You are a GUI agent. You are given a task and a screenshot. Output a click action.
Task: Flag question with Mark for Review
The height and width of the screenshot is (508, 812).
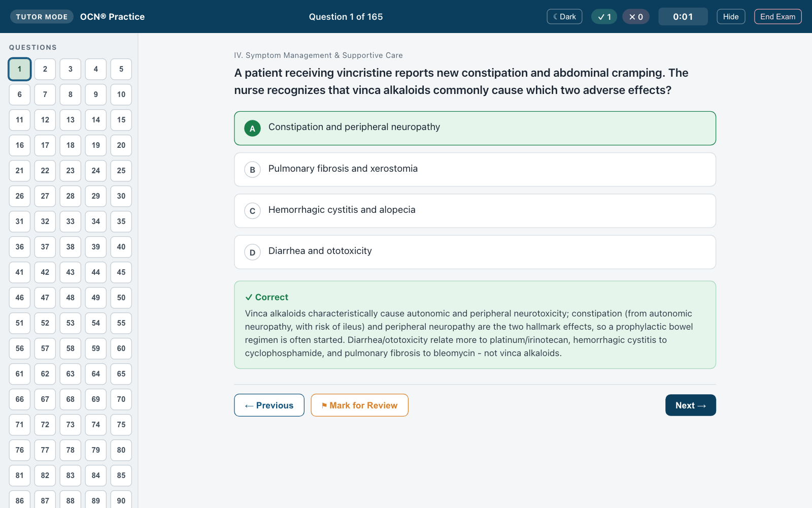[x=359, y=405]
